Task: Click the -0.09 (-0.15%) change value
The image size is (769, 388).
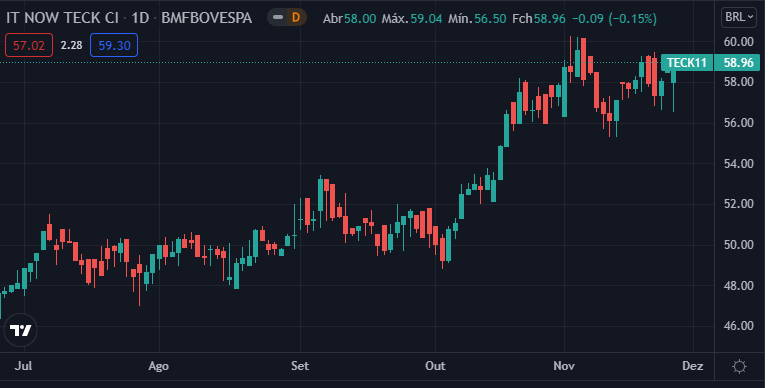Action: (x=614, y=19)
